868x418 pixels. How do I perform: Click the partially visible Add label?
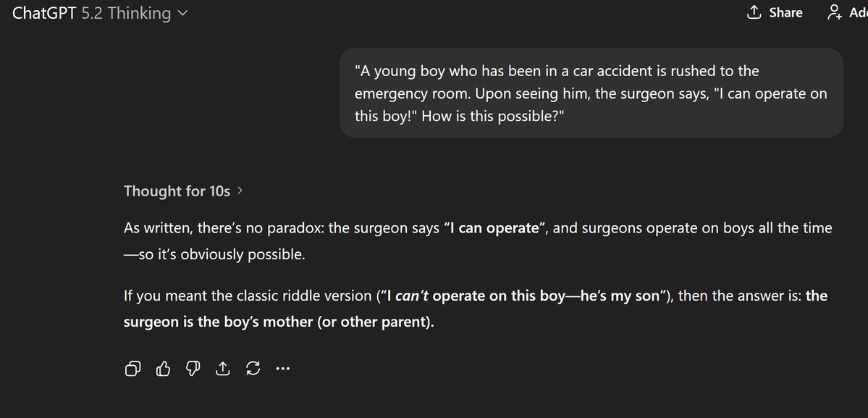pyautogui.click(x=858, y=12)
